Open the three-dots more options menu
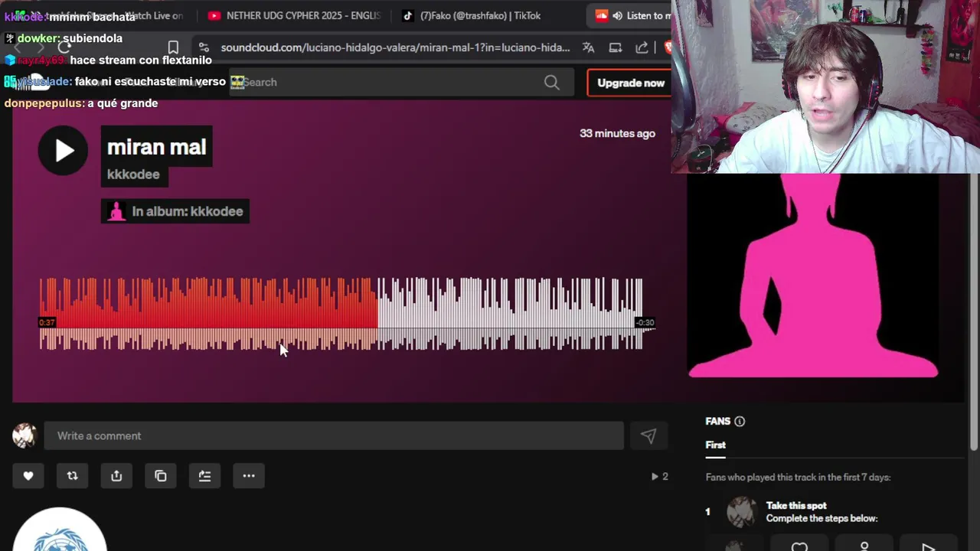Image resolution: width=980 pixels, height=551 pixels. tap(249, 476)
